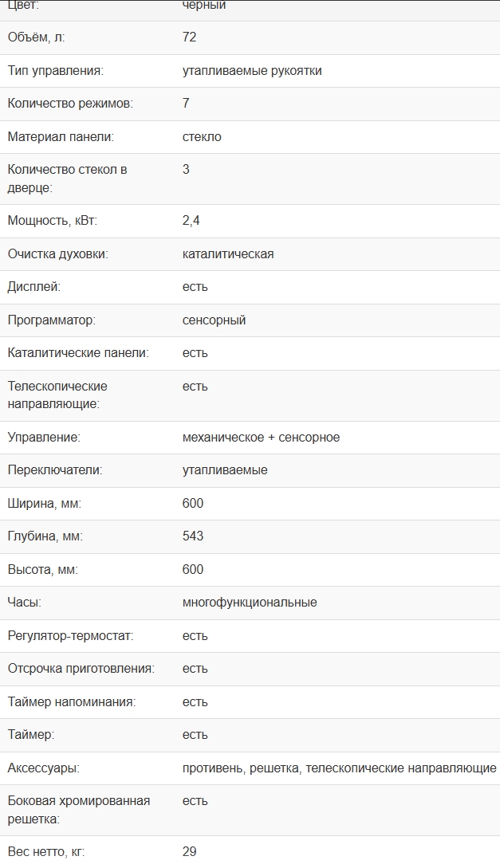The width and height of the screenshot is (500, 868).
Task: Click the "стекло" panel material value
Action: click(x=202, y=137)
